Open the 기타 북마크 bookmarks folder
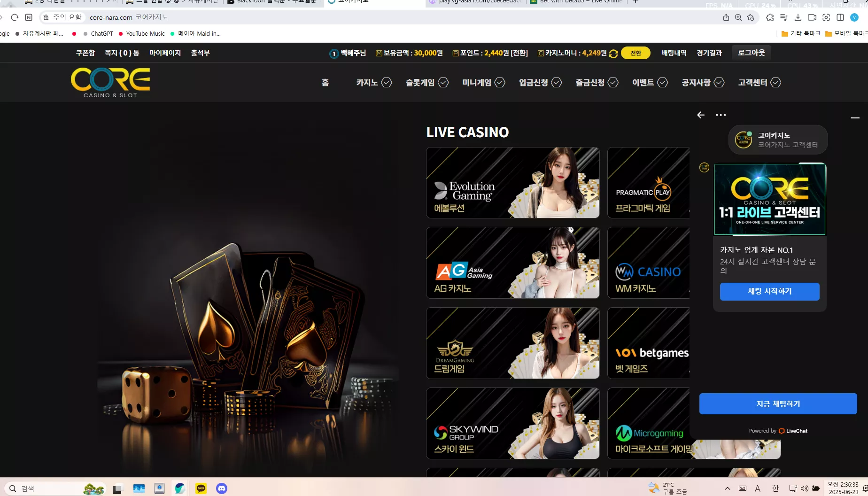Viewport: 868px width, 496px height. pos(801,34)
